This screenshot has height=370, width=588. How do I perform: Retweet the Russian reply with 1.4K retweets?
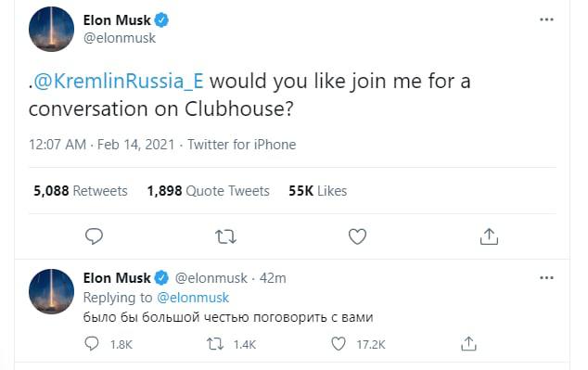(x=231, y=344)
